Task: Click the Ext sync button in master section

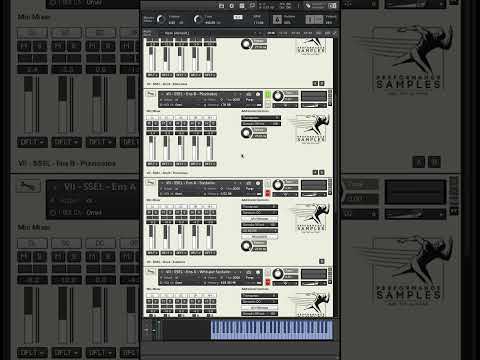Action: pos(238,17)
